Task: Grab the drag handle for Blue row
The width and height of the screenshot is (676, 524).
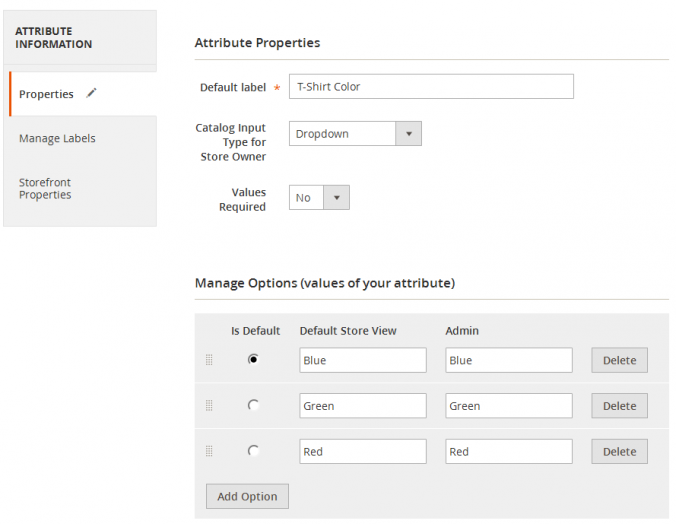Action: pos(209,360)
